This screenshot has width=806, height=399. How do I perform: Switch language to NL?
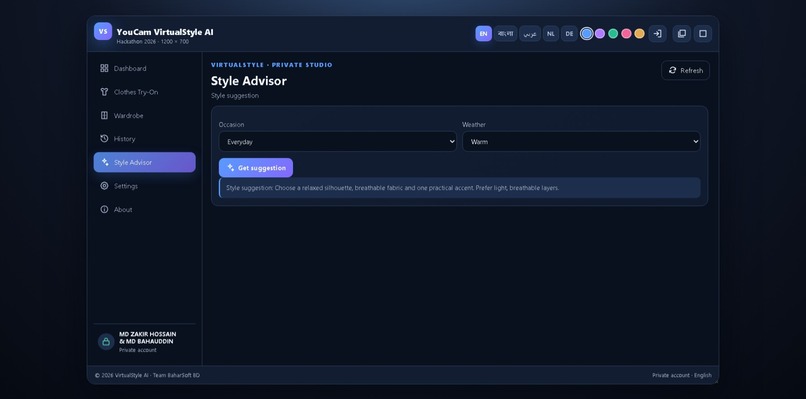click(x=551, y=34)
